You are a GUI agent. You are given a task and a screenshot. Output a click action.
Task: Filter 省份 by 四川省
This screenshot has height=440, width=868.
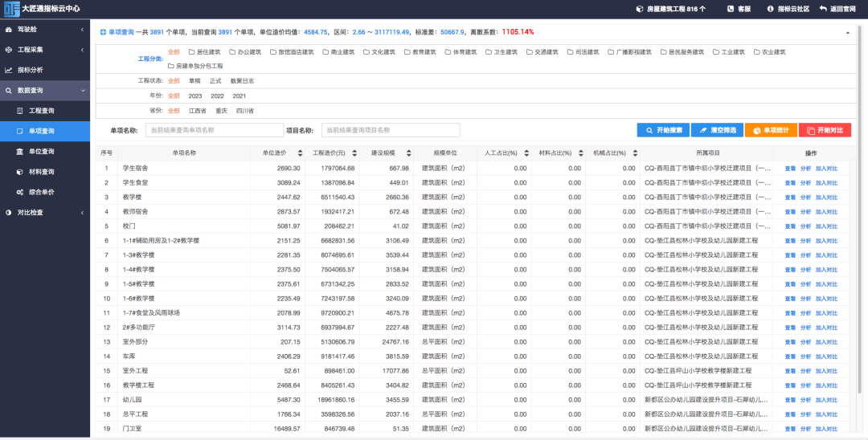pos(244,111)
